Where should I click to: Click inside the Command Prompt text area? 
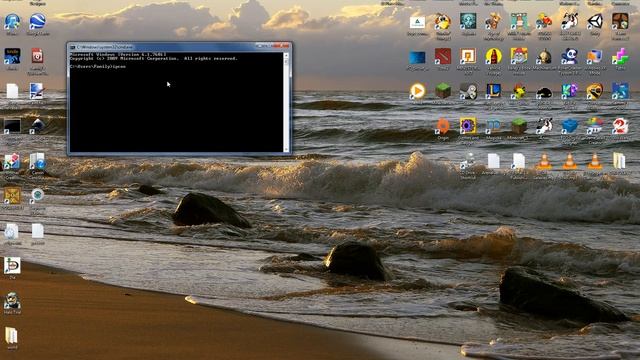point(176,102)
